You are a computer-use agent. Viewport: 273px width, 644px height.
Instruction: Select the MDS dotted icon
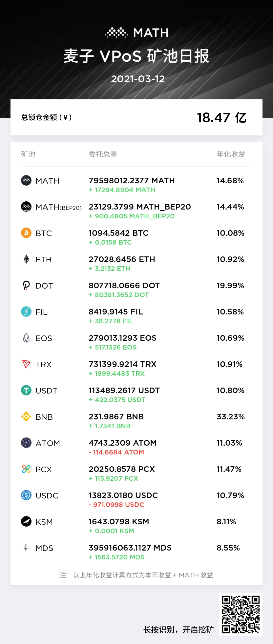click(26, 548)
